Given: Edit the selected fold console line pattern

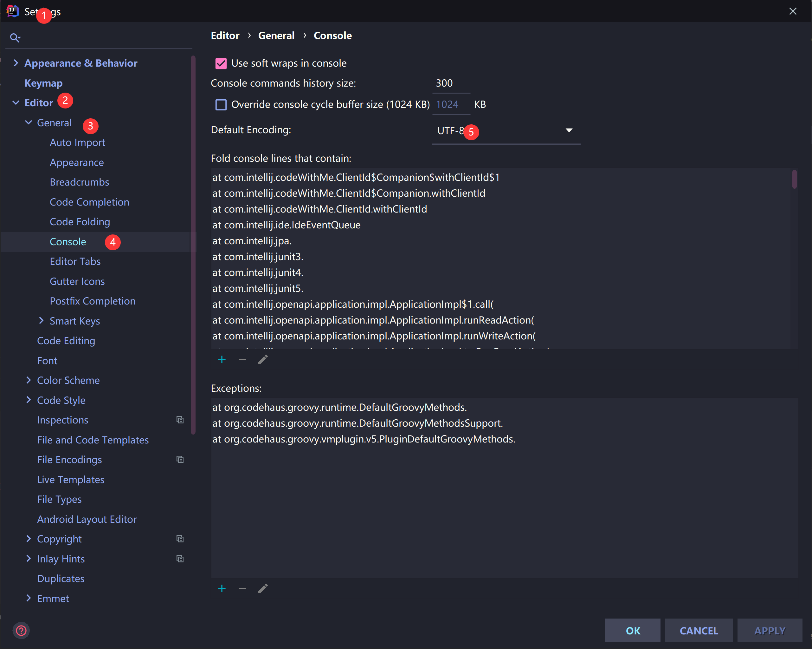Looking at the screenshot, I should tap(263, 359).
